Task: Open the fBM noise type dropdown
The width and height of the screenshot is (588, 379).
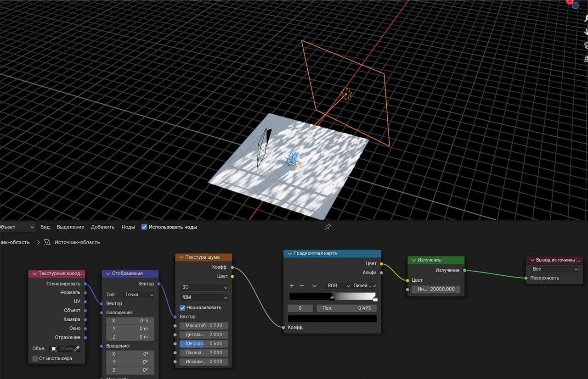Action: 204,297
